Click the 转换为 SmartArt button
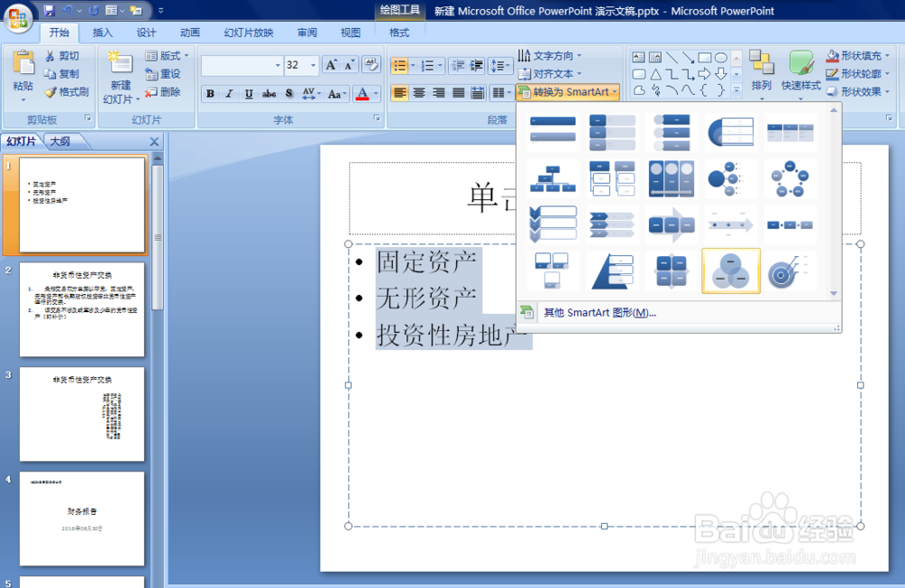Image resolution: width=905 pixels, height=588 pixels. (568, 92)
